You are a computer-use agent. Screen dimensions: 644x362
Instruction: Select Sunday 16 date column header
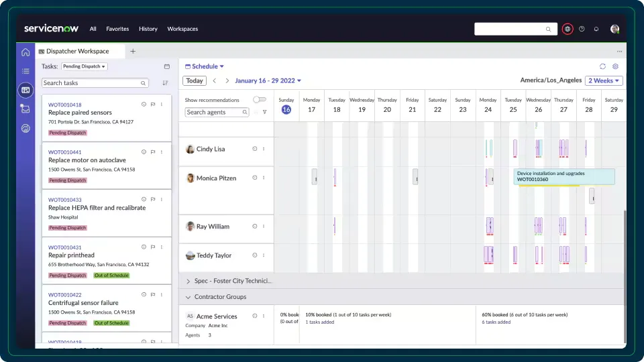(x=286, y=105)
